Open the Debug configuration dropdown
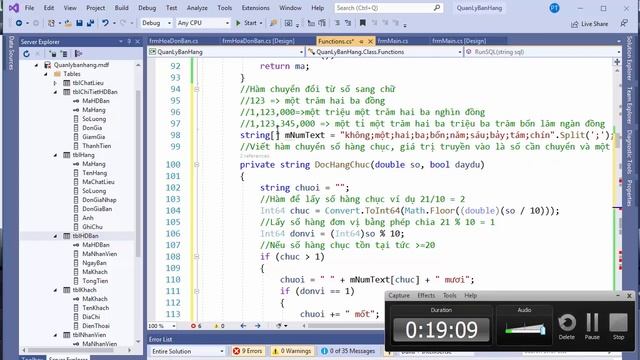The image size is (640, 360). click(x=156, y=23)
